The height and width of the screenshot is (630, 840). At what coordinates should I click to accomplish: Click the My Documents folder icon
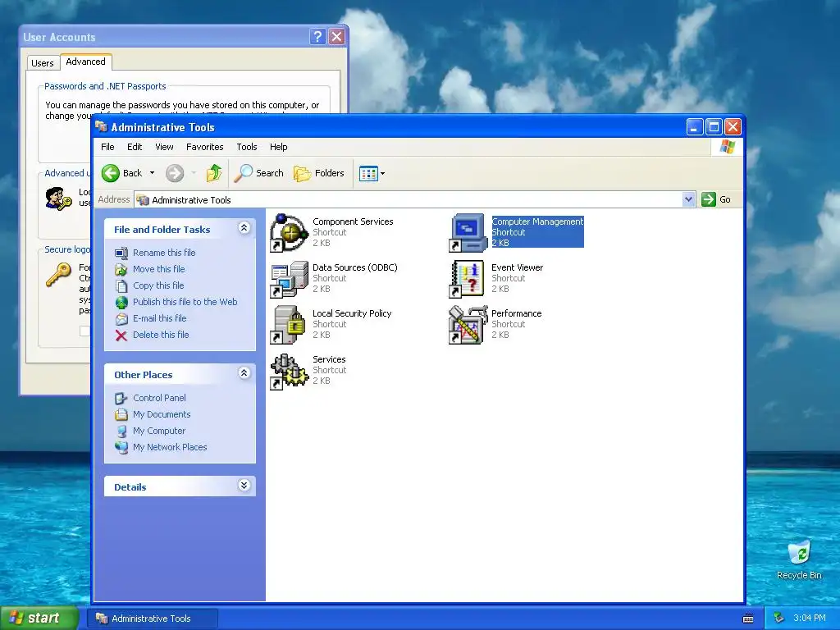click(x=121, y=414)
